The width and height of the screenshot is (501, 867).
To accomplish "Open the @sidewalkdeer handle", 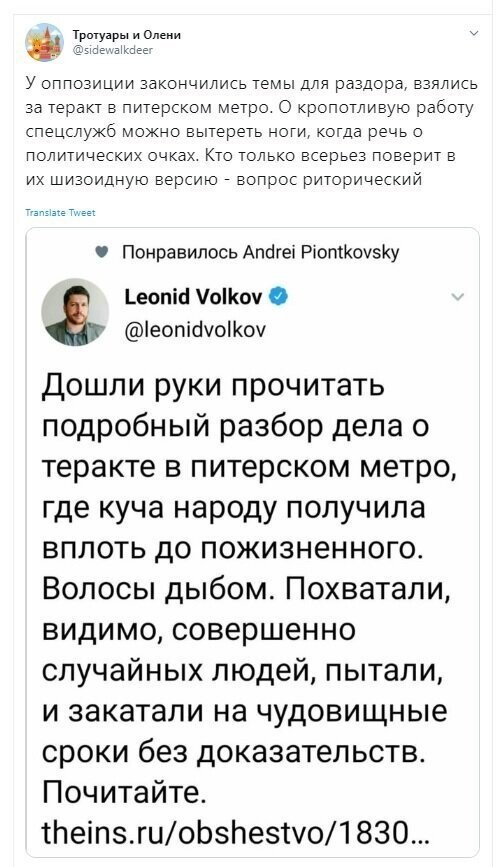I will coord(113,50).
